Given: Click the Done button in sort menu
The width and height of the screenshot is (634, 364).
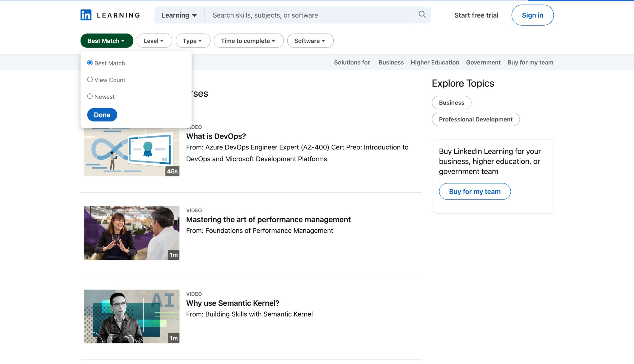Looking at the screenshot, I should (102, 115).
